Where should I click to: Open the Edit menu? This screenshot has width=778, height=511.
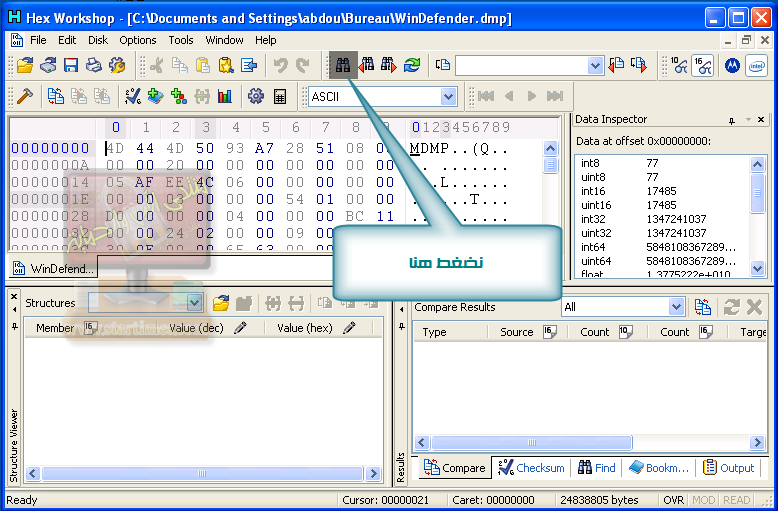[67, 40]
